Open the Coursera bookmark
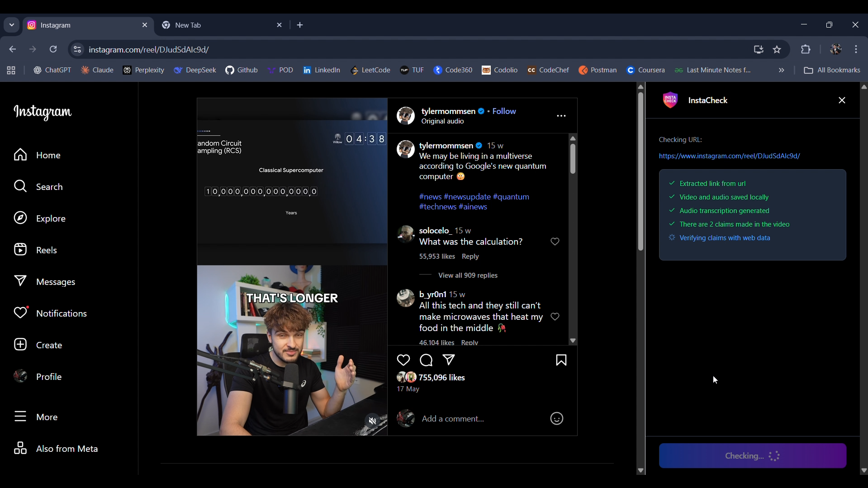The height and width of the screenshot is (488, 868). tap(645, 70)
